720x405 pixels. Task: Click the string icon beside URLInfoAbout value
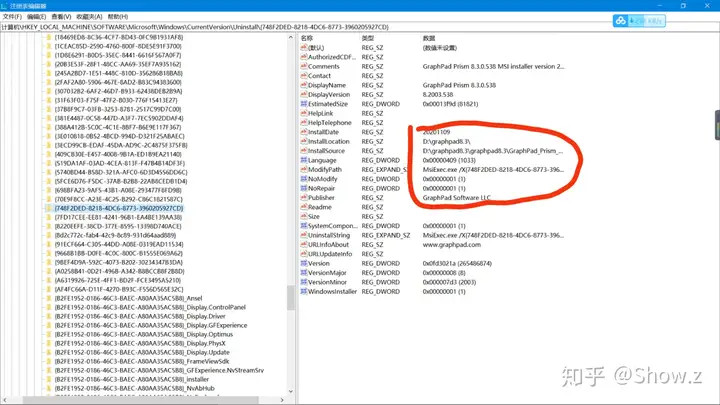click(x=304, y=244)
